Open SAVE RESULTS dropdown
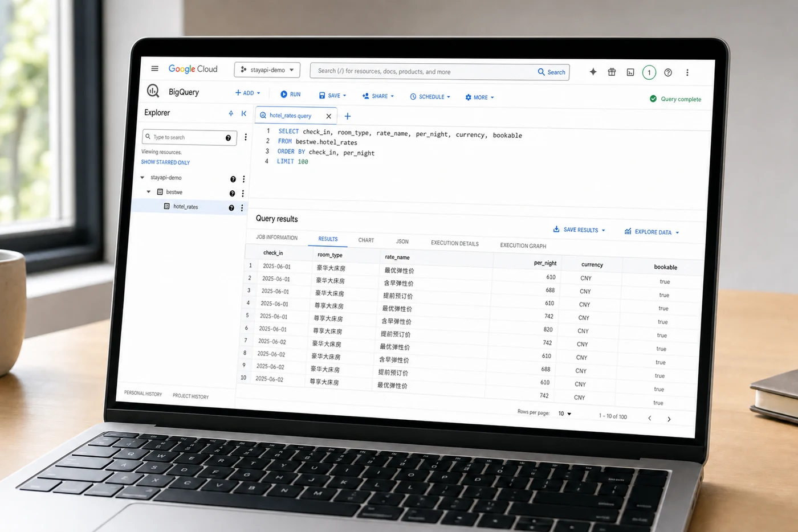This screenshot has width=798, height=532. (579, 230)
